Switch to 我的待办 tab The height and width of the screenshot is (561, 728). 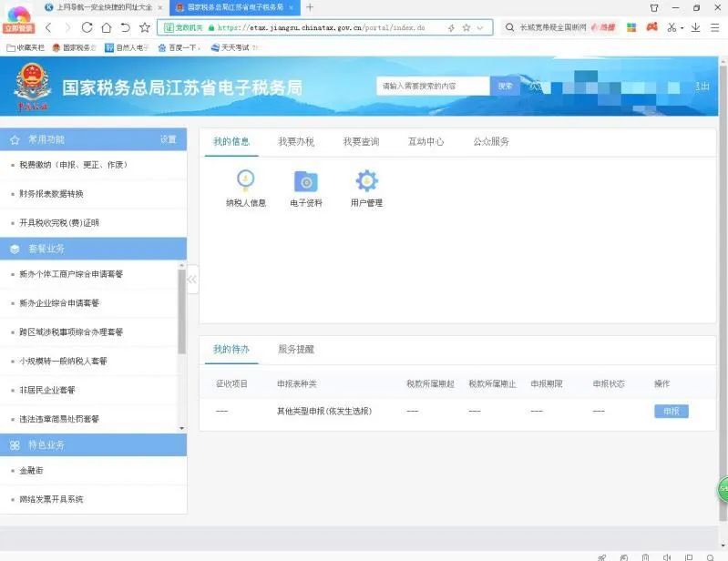(231, 349)
